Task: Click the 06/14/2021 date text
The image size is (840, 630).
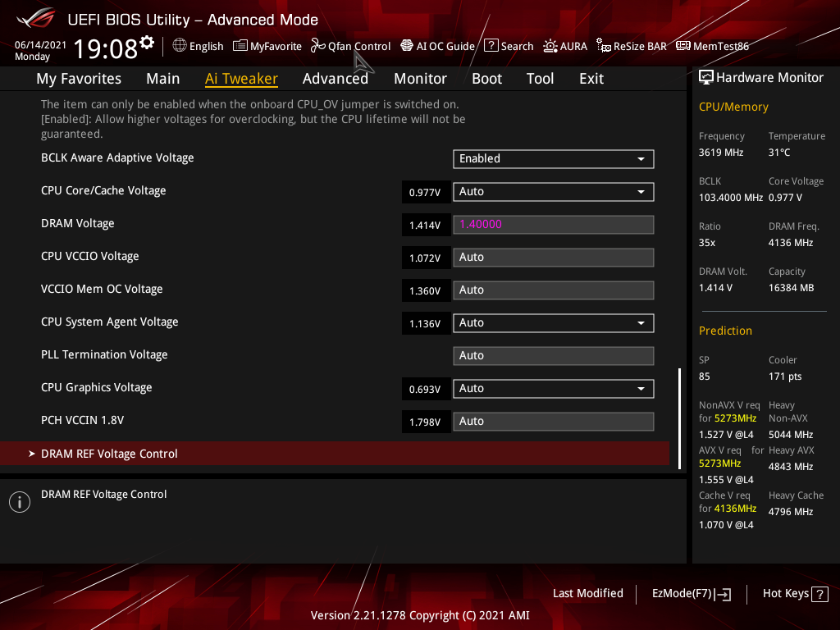Action: 40,45
